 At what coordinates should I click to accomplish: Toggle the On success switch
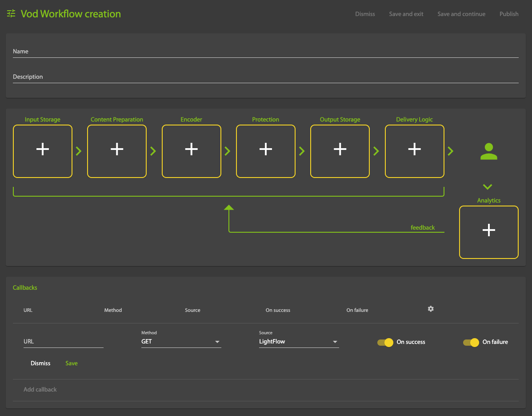(385, 342)
